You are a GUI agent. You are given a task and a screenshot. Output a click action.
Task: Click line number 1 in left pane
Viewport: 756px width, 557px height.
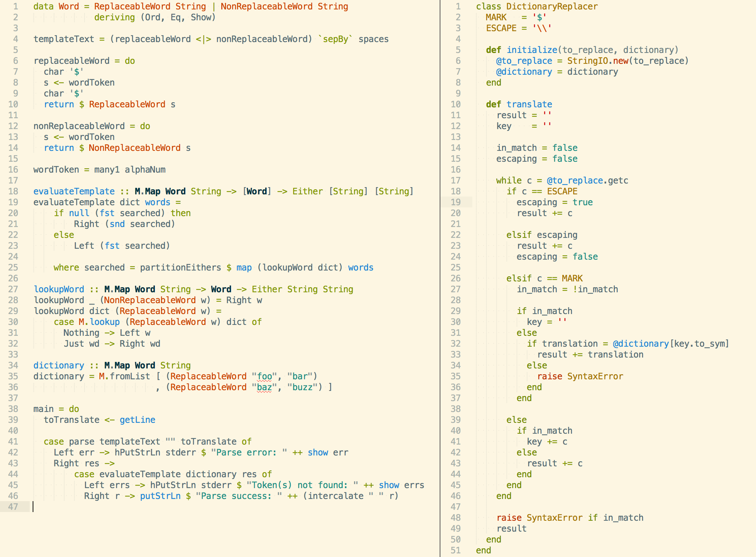(x=15, y=6)
